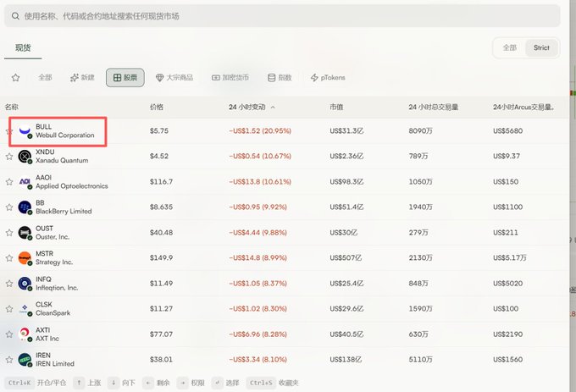Select the Applied Optoelectronics name

[x=72, y=186]
